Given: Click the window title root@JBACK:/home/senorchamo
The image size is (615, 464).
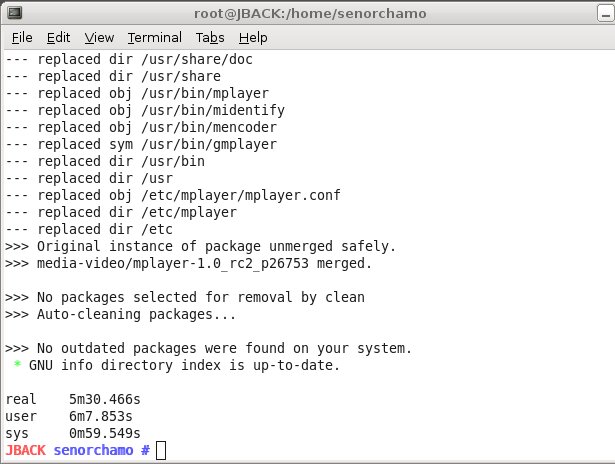Looking at the screenshot, I should [310, 14].
